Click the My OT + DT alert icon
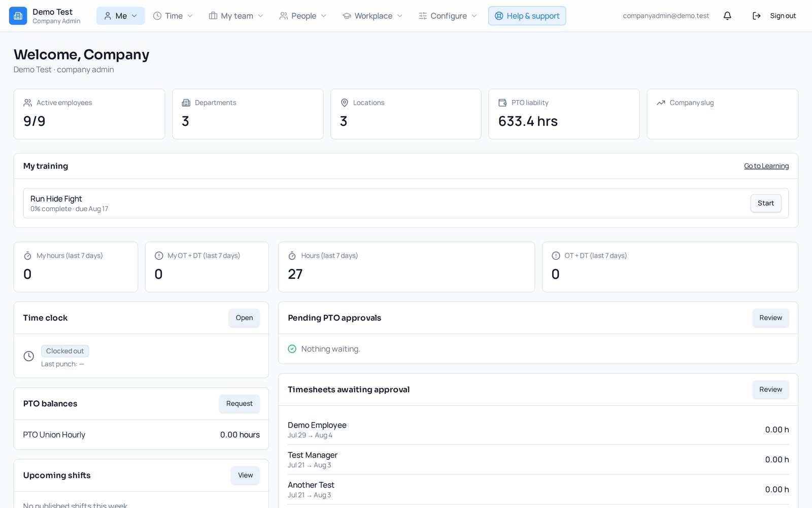812x508 pixels. pos(159,256)
